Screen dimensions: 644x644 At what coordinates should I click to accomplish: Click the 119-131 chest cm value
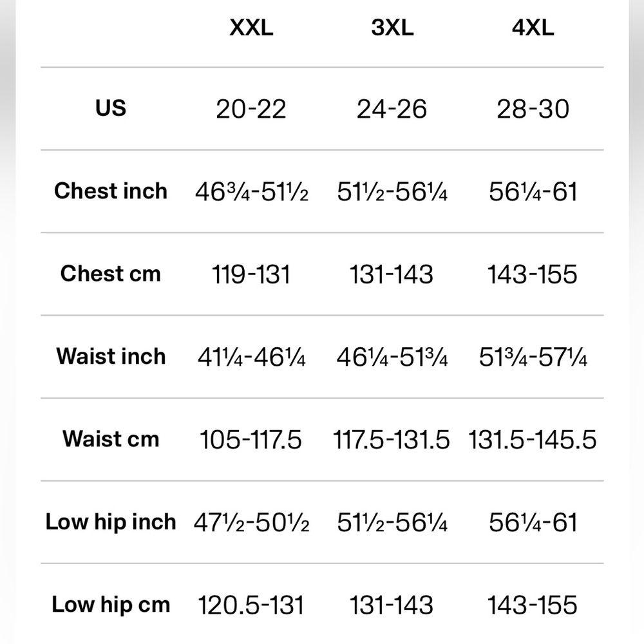click(x=251, y=274)
